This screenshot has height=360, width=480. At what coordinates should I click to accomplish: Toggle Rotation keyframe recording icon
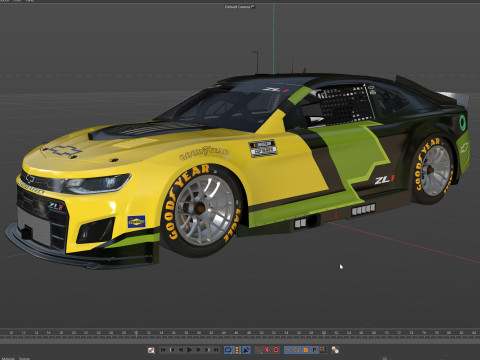pyautogui.click(x=297, y=350)
